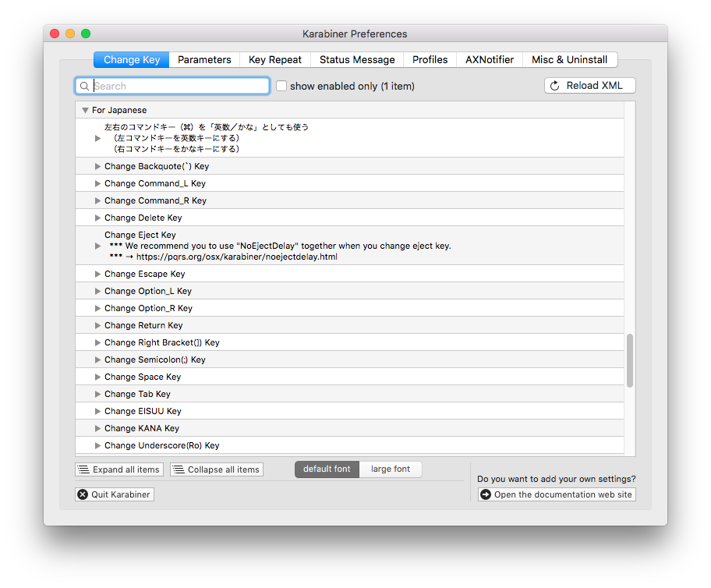Click the magnifier icon in search field
This screenshot has height=588, width=711.
pyautogui.click(x=84, y=86)
